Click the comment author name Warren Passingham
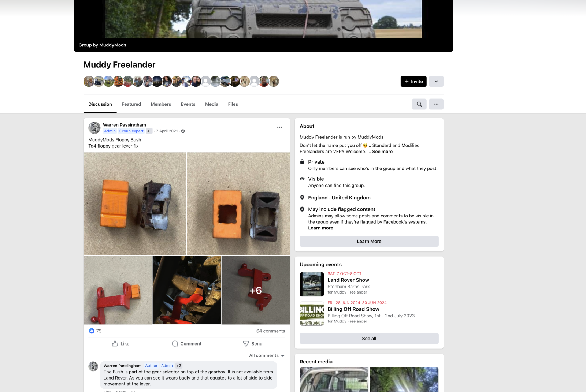586x392 pixels. point(122,366)
